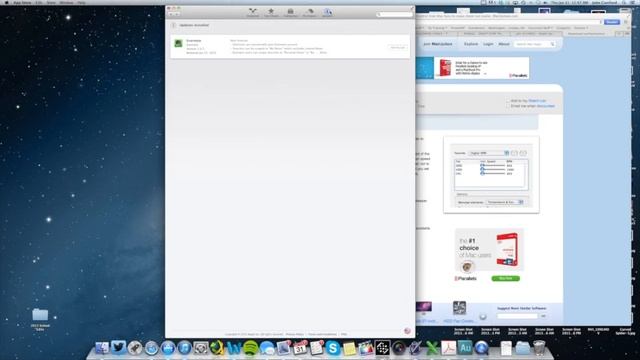Open the Trash in the Dock

539,348
